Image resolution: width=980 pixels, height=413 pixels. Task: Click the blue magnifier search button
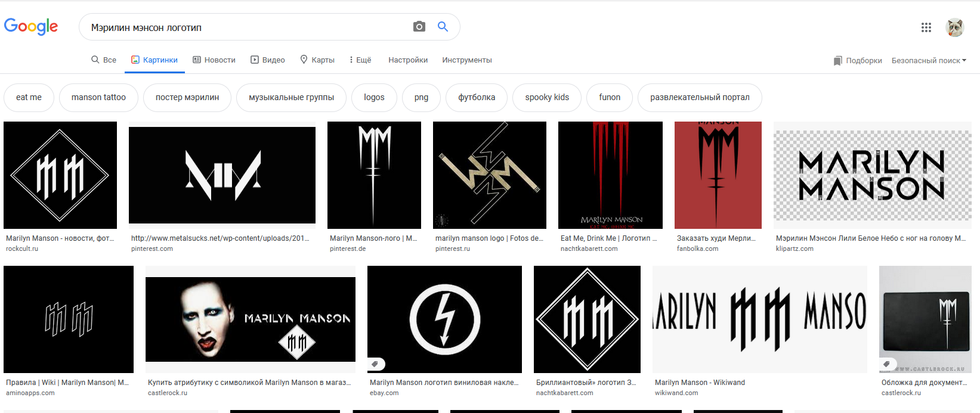pyautogui.click(x=443, y=27)
